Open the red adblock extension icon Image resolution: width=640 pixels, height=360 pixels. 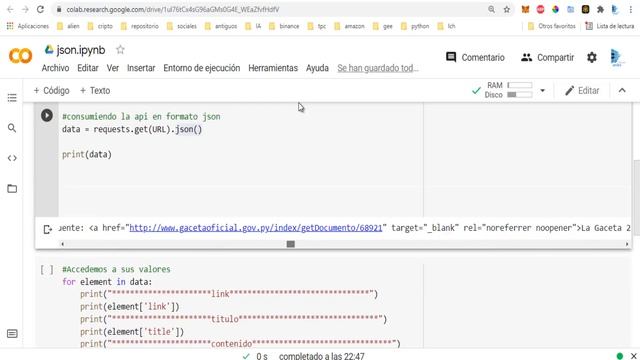[x=540, y=9]
